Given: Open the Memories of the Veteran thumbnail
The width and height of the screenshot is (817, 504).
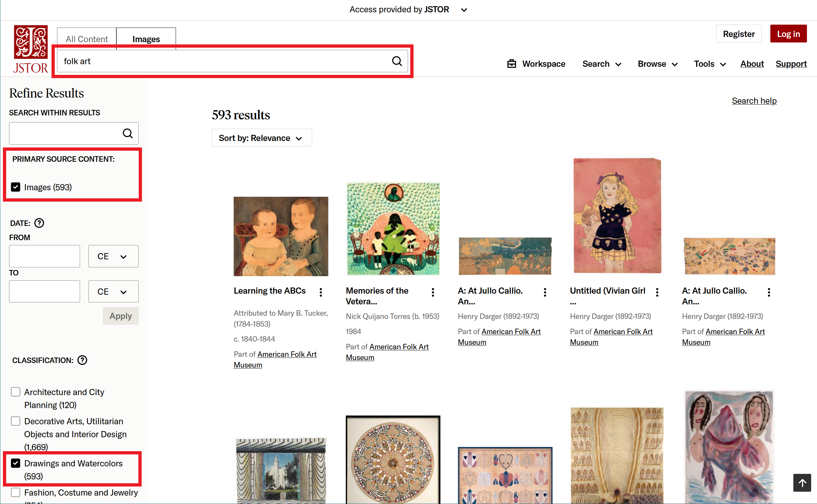Looking at the screenshot, I should [x=393, y=229].
